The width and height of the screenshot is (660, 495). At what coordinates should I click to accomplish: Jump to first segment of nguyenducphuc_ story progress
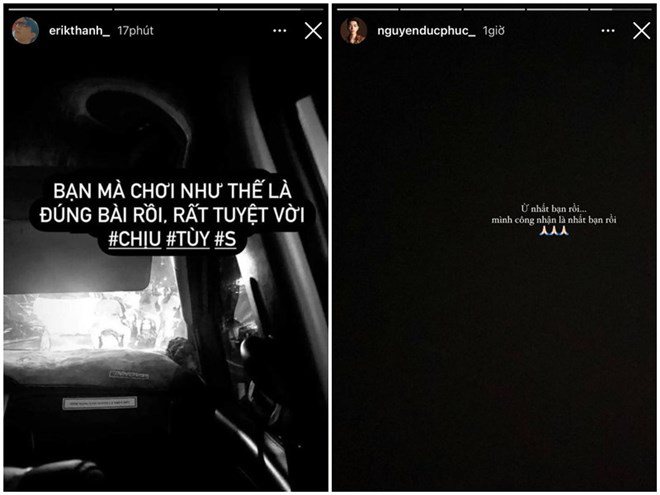click(367, 9)
